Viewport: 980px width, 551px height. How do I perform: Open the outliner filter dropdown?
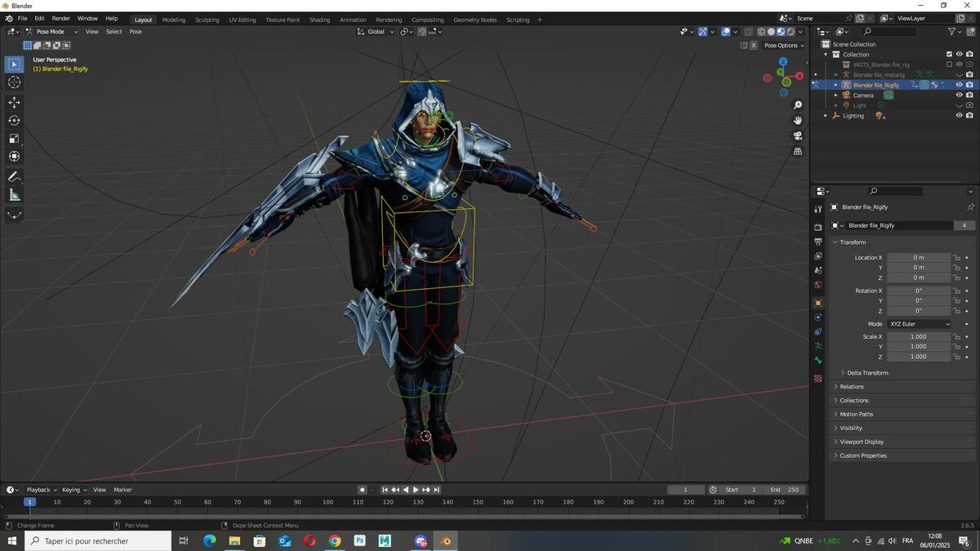[955, 32]
